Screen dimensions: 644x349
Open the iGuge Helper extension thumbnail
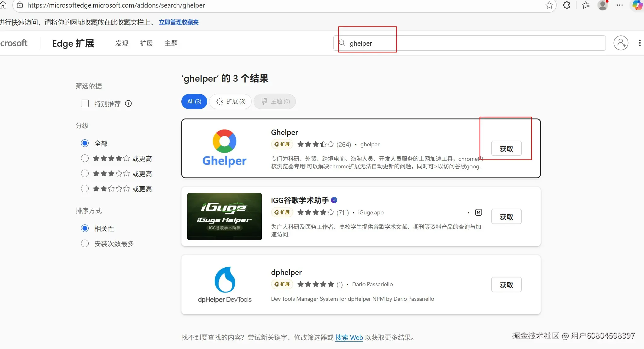pyautogui.click(x=224, y=216)
